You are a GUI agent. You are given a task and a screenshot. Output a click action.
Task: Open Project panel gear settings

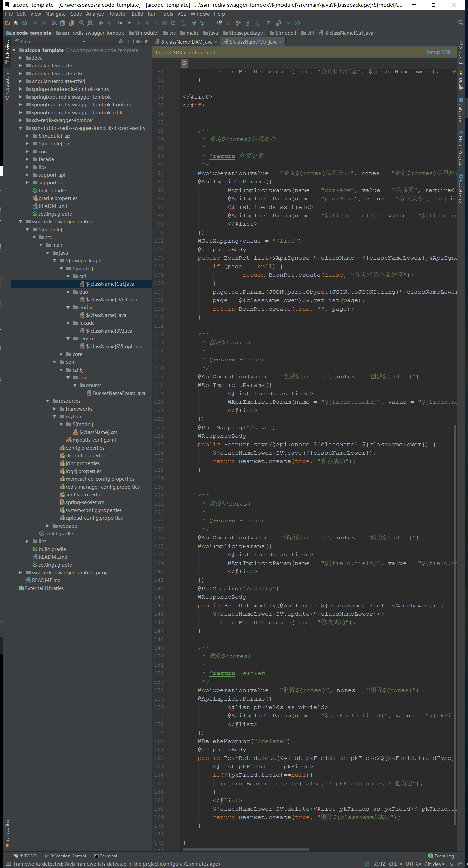point(139,41)
